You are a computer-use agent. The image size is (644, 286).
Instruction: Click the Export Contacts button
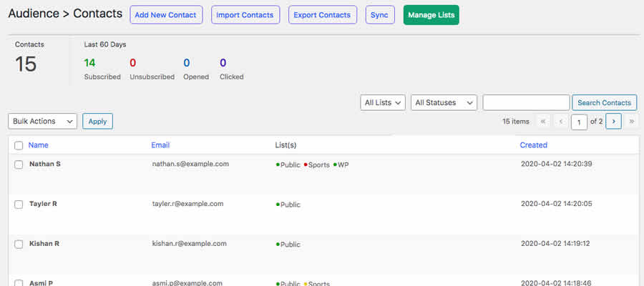pos(323,15)
